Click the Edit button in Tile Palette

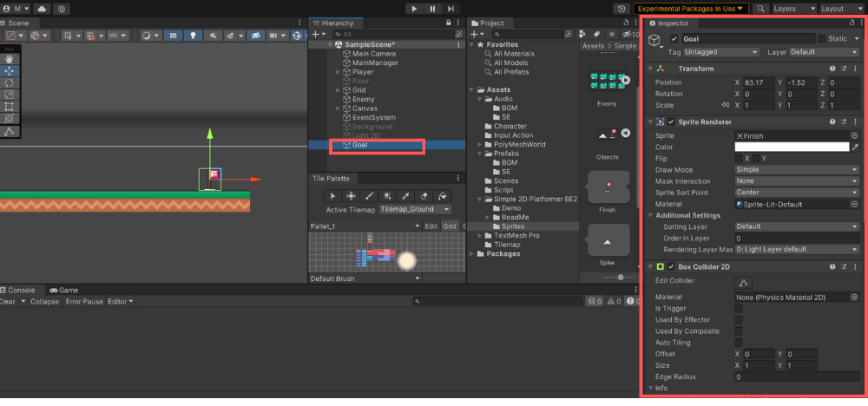coord(430,226)
